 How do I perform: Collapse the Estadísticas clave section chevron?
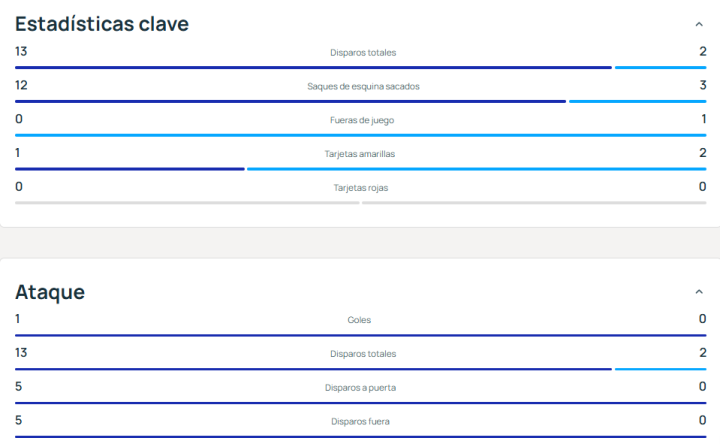pos(698,24)
